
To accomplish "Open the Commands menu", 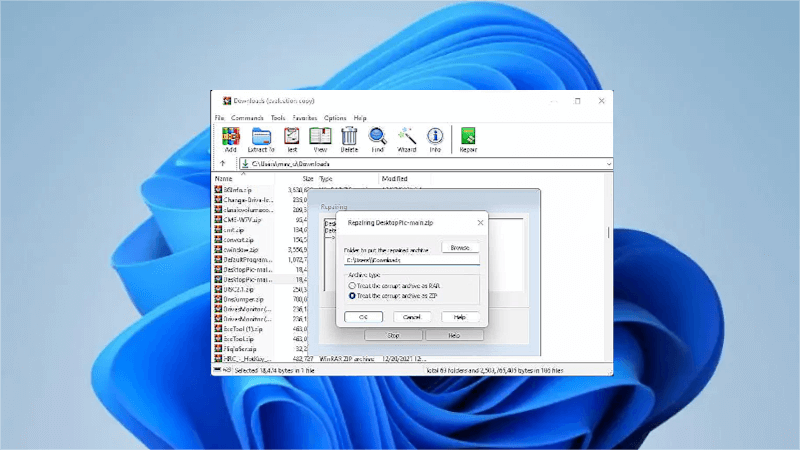I will tap(247, 118).
